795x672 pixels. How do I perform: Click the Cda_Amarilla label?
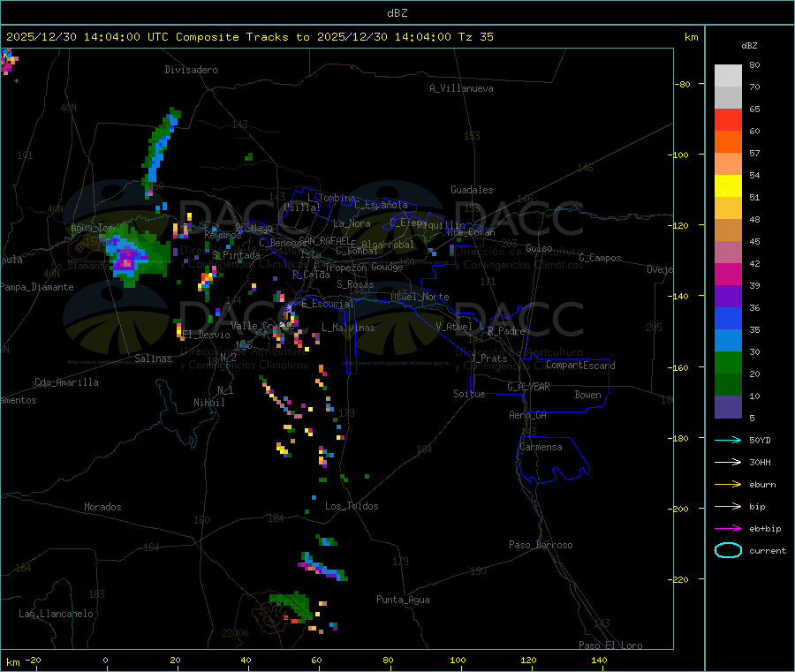click(x=66, y=382)
